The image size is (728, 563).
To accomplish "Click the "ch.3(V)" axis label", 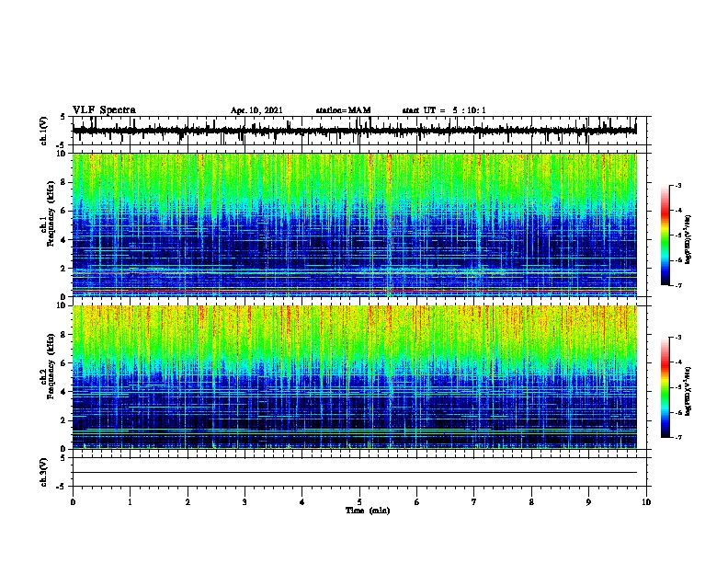I will (x=44, y=472).
